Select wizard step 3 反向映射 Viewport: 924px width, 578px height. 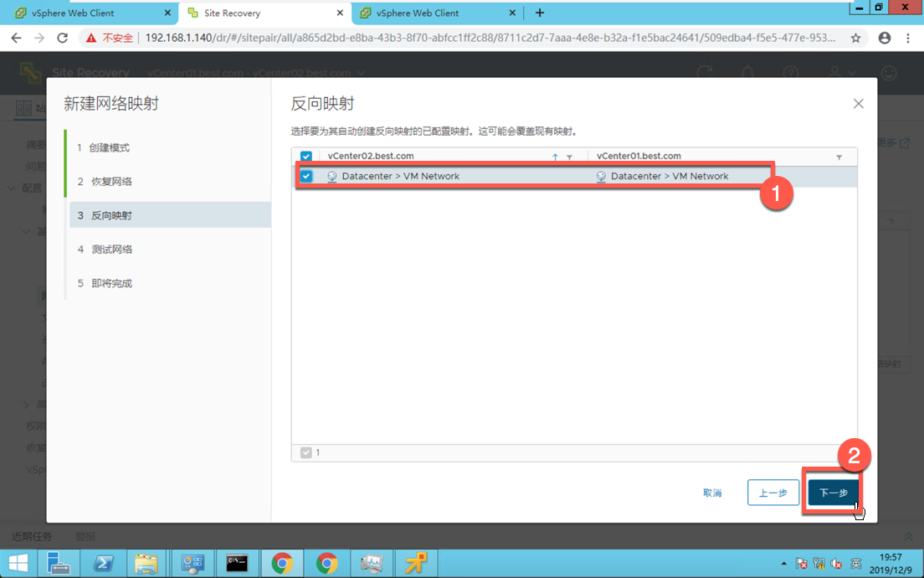(170, 215)
